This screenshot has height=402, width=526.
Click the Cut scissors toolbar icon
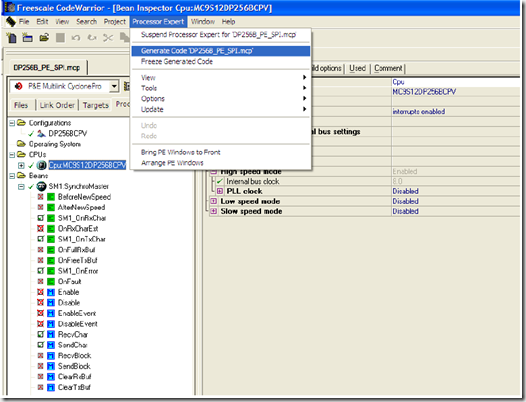tap(108, 38)
